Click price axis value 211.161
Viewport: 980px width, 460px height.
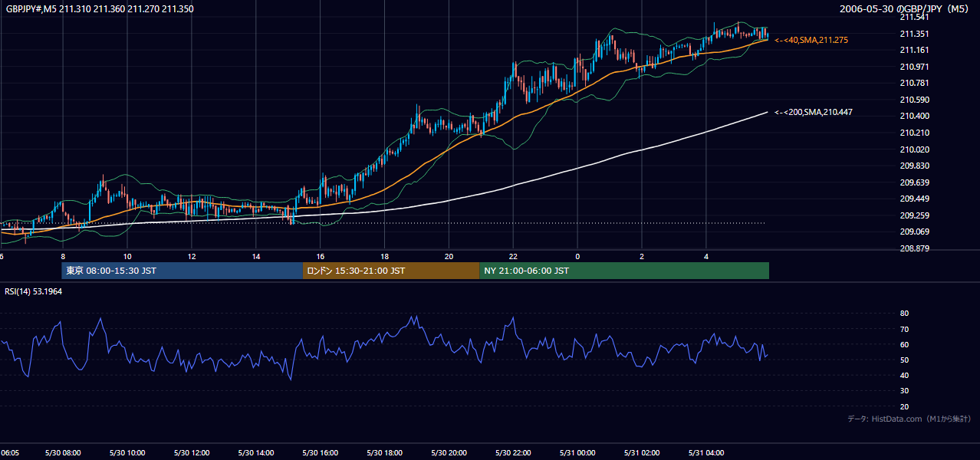click(913, 50)
